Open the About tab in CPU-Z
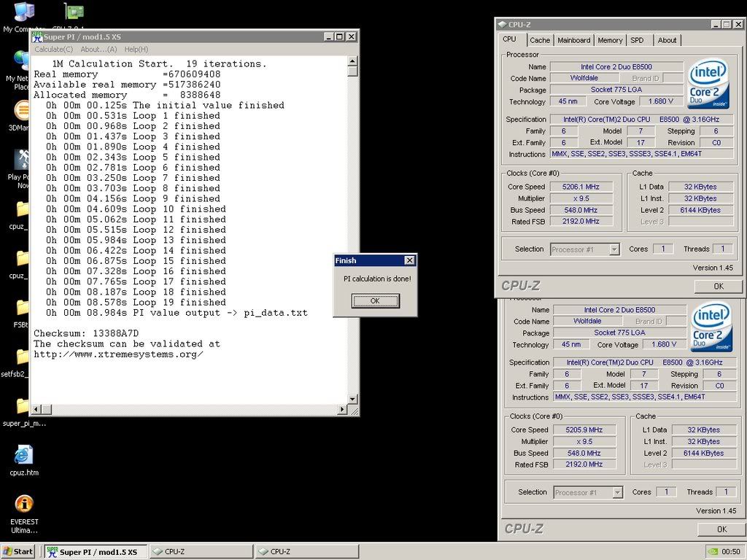Screen dimensions: 747x560 [667, 41]
